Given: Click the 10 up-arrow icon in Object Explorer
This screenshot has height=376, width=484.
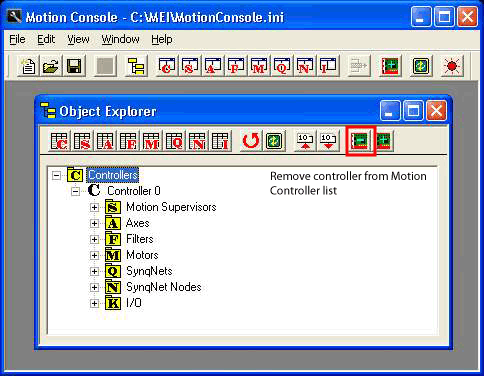Looking at the screenshot, I should pyautogui.click(x=305, y=141).
